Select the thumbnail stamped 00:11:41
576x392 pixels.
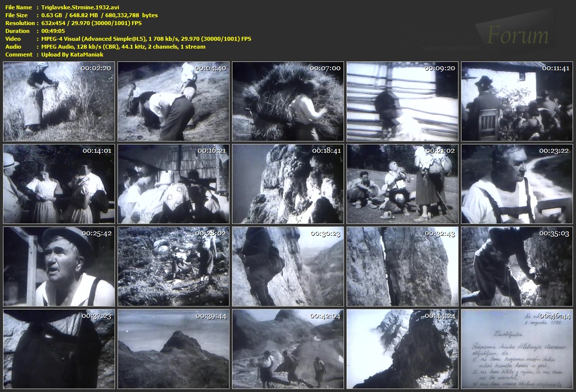click(517, 101)
